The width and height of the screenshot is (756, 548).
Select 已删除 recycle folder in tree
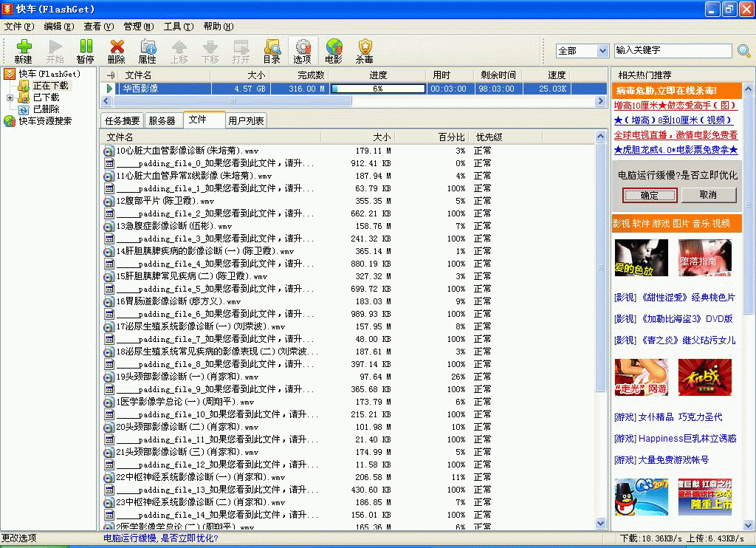tap(46, 109)
